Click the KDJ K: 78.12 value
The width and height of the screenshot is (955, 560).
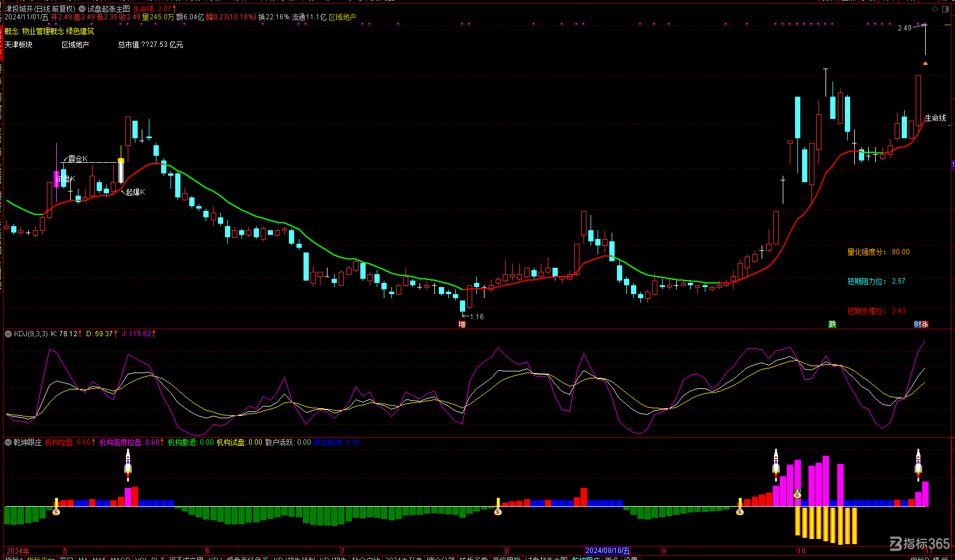[x=66, y=334]
